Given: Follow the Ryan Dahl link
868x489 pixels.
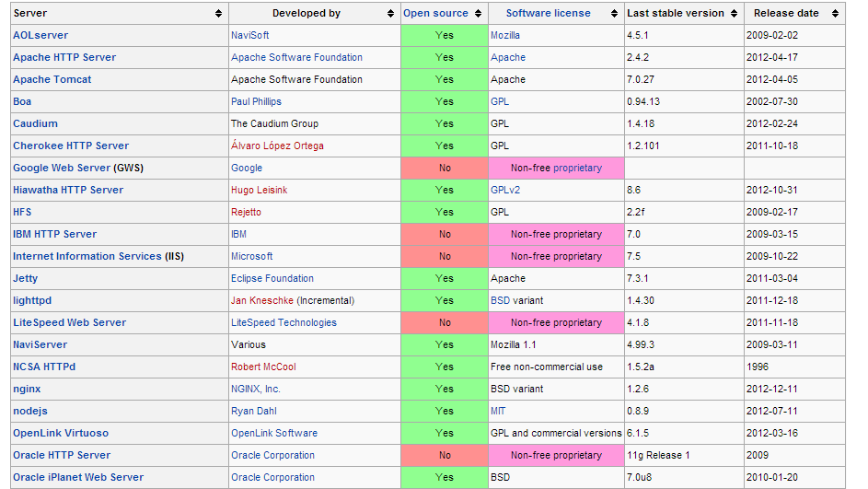Looking at the screenshot, I should pyautogui.click(x=254, y=412).
